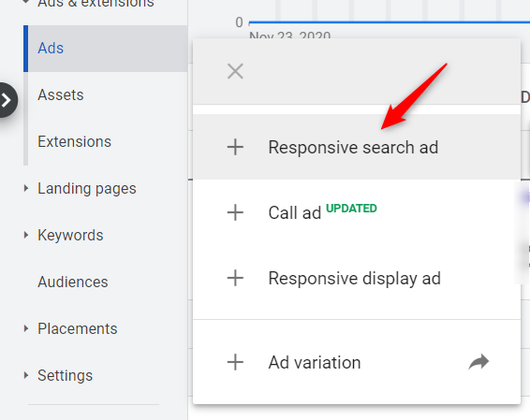Click the UPDATED badge next to Call ad
Viewport: 530px width, 420px height.
pyautogui.click(x=351, y=209)
